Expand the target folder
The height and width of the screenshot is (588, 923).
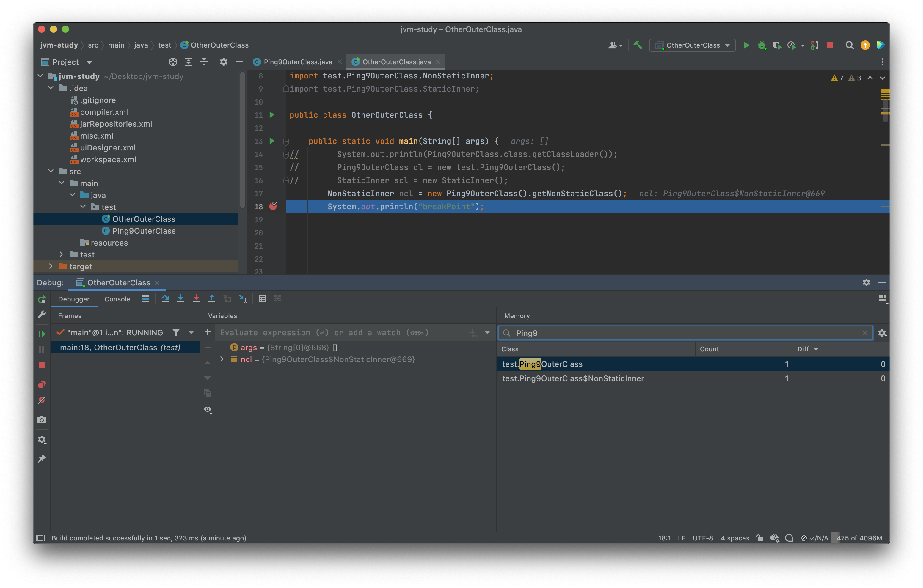tap(51, 266)
